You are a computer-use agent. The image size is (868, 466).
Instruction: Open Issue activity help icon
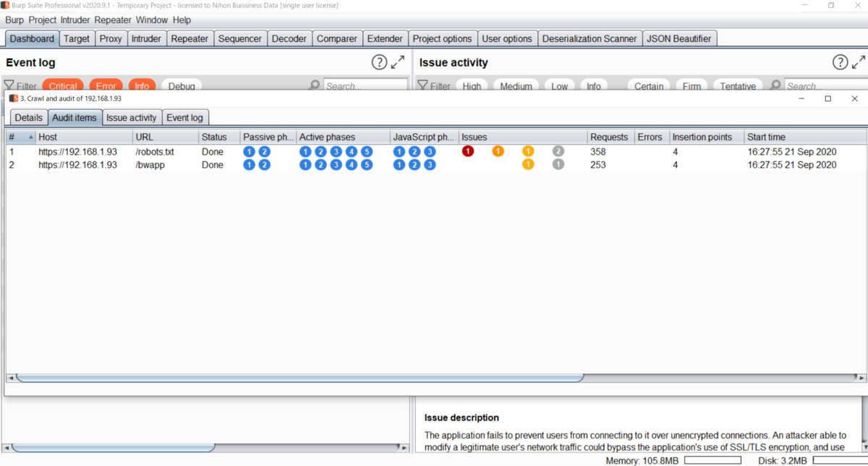(840, 62)
